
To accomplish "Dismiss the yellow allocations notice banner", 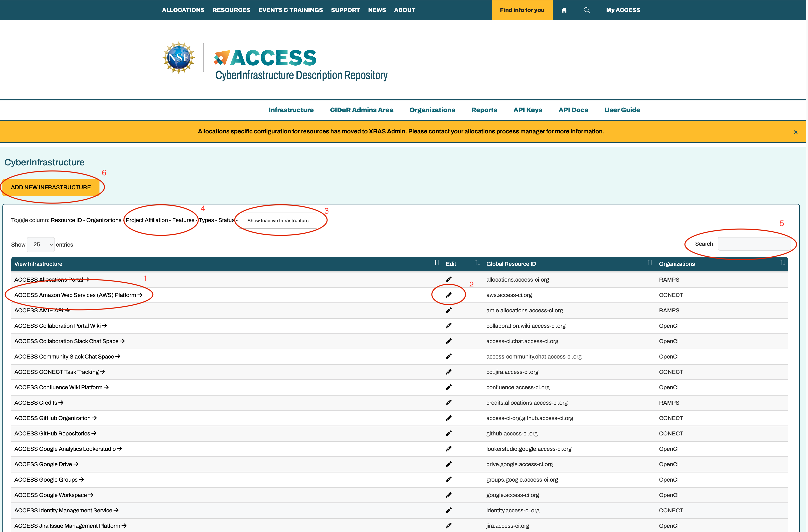I will coord(796,132).
